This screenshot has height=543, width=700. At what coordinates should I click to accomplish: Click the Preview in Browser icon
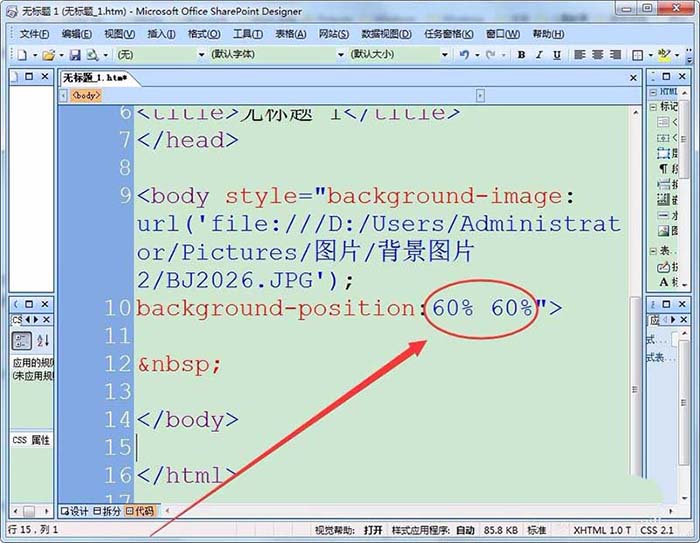[x=92, y=55]
